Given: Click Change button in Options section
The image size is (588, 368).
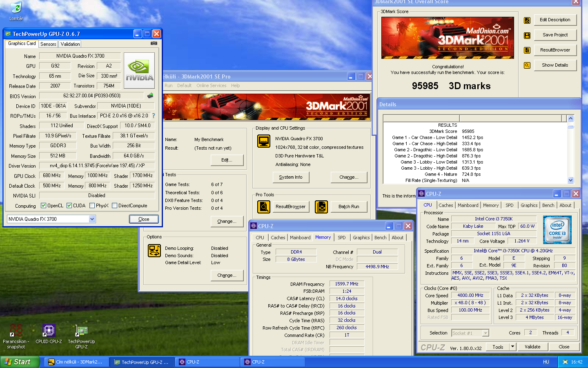Looking at the screenshot, I should tap(227, 275).
